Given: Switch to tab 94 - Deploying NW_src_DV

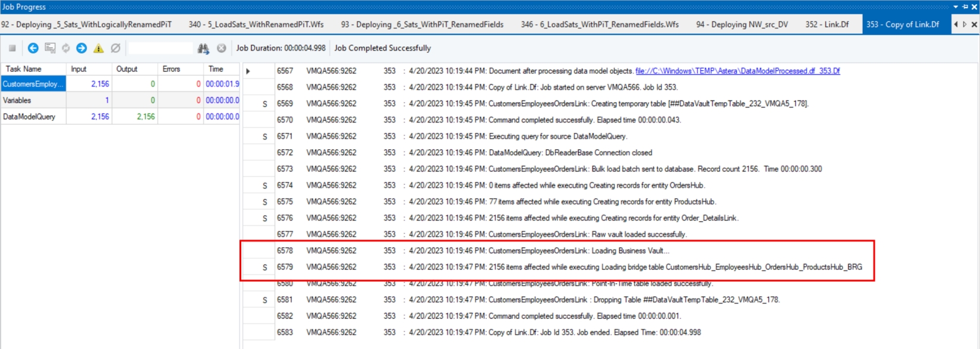Looking at the screenshot, I should (742, 24).
